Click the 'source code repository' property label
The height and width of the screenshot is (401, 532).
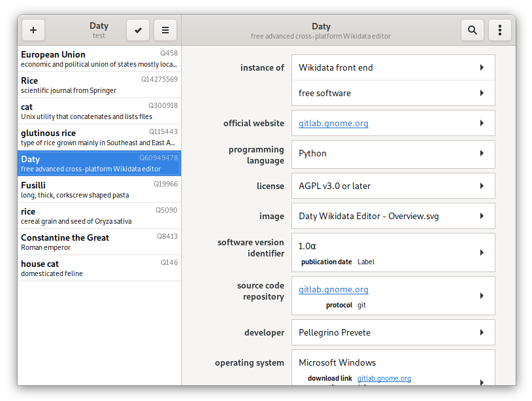(x=261, y=291)
